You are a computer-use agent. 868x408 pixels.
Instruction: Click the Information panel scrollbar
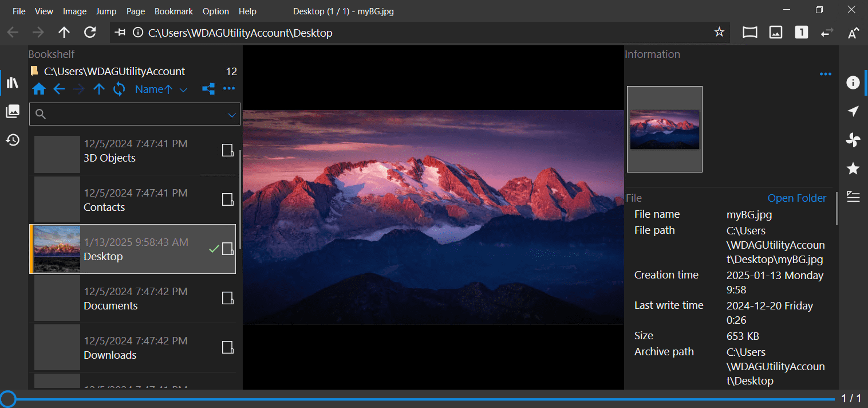pyautogui.click(x=837, y=209)
